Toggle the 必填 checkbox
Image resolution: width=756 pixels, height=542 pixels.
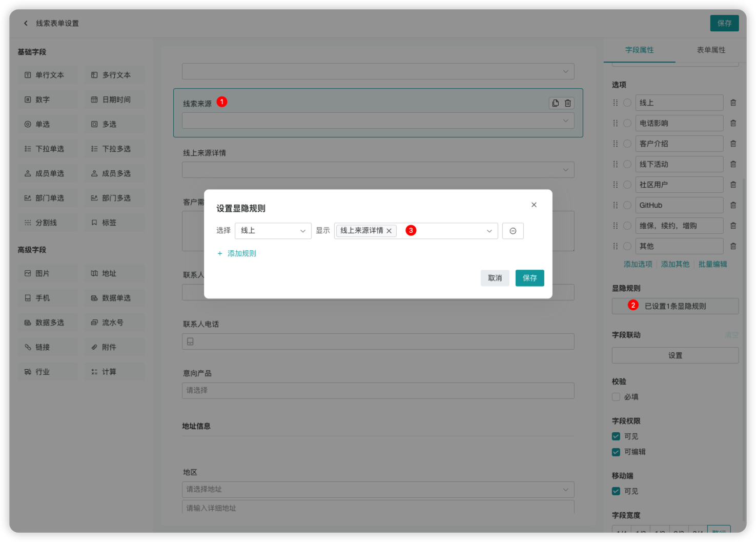point(616,397)
